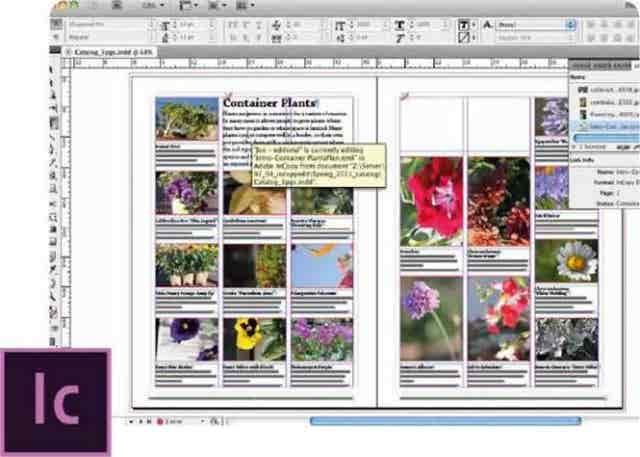Select the yellow pansy image
Viewport: 640px width, 457px height.
tap(254, 339)
